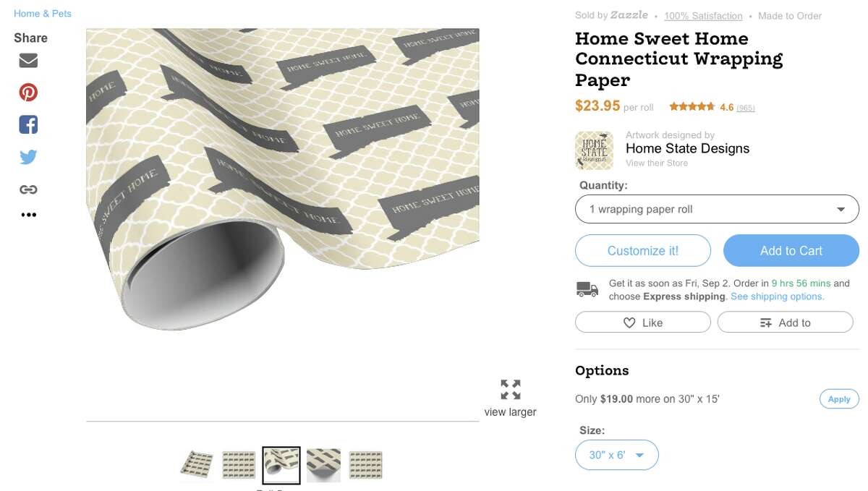Click the Customize it! button
Screen dimensions: 868x491
click(643, 251)
